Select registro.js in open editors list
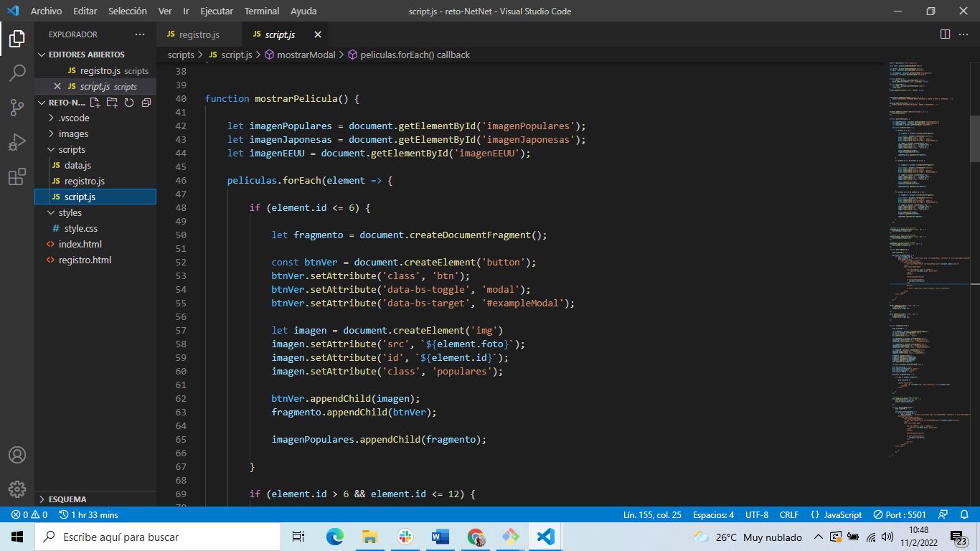This screenshot has height=551, width=980. coord(95,71)
